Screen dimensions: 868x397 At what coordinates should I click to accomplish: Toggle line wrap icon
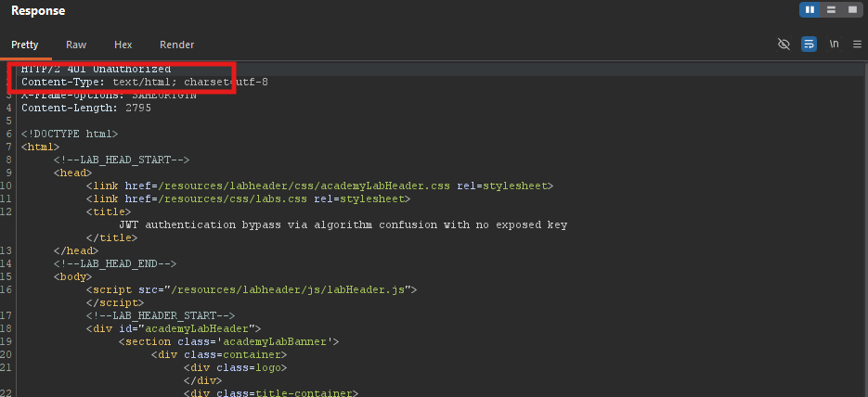point(809,45)
